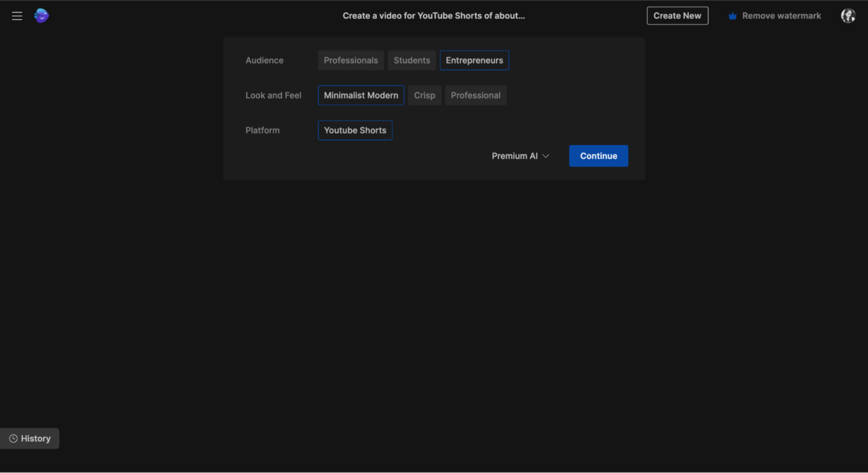Click the Audience row label
Screen dimensions: 868x473
[265, 61]
